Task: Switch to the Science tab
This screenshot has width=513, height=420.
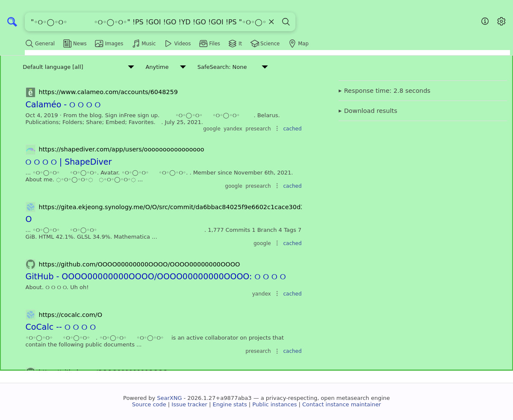Action: [265, 44]
